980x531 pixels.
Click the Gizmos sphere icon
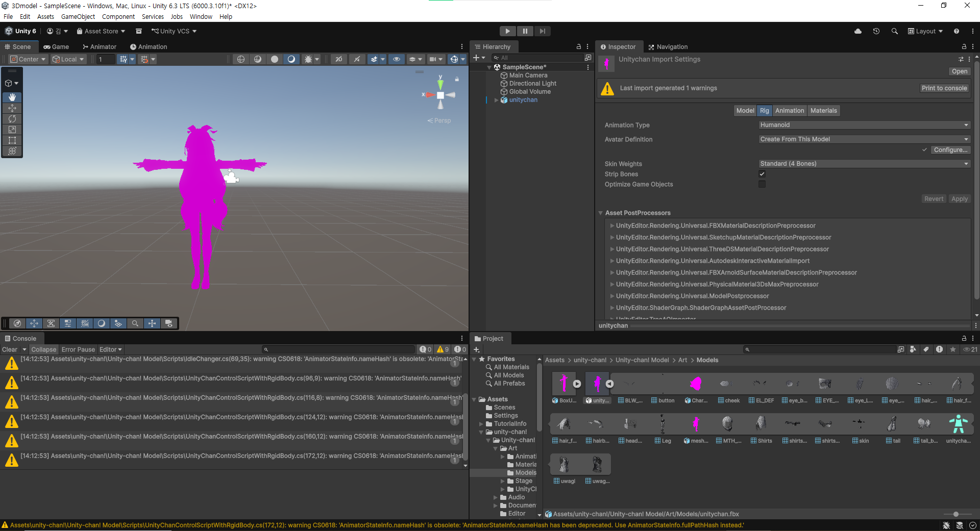click(x=454, y=59)
